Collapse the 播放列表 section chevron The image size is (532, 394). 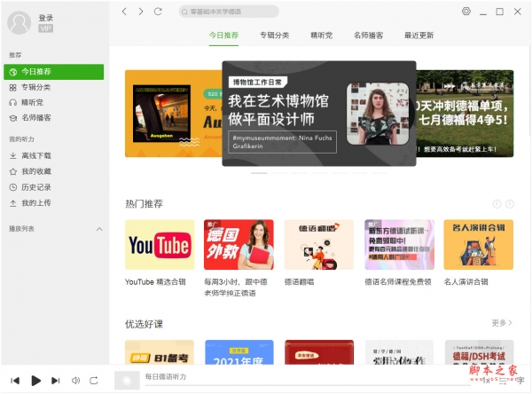click(x=99, y=229)
